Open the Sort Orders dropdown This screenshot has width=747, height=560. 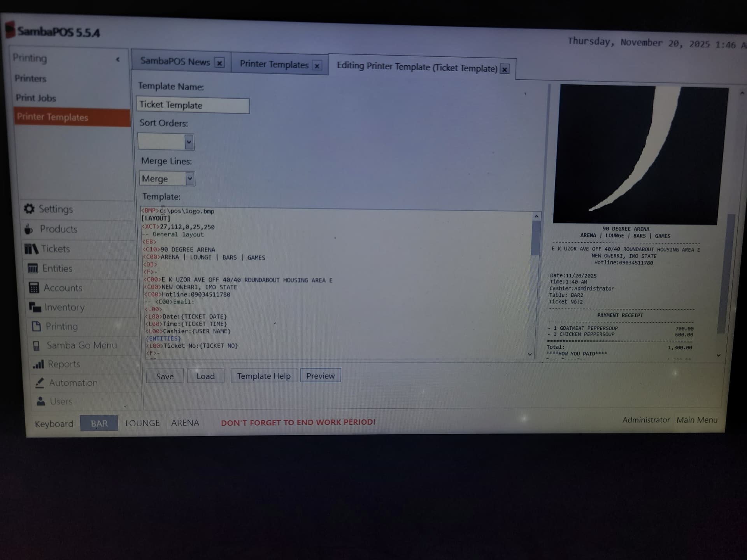coord(189,142)
